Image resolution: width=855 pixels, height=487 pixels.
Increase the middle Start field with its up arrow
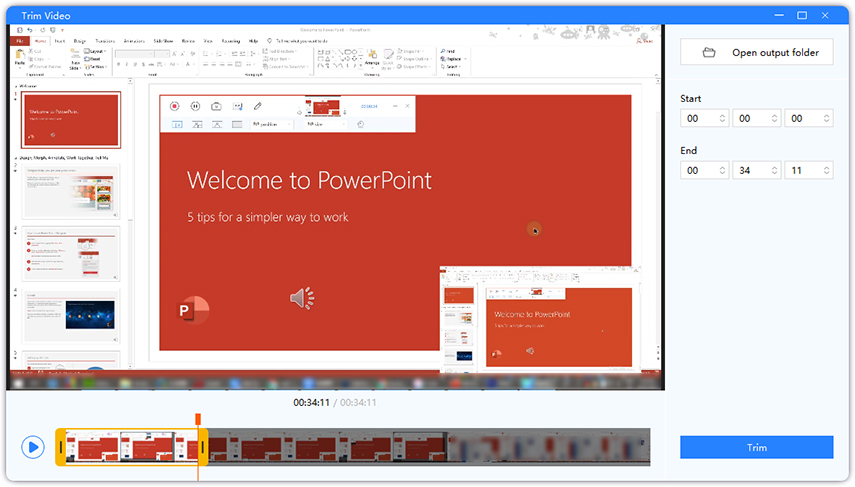pos(774,116)
